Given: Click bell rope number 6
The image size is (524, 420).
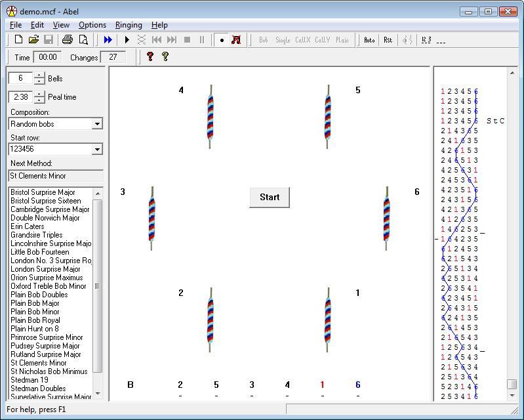Looking at the screenshot, I should click(x=387, y=219).
